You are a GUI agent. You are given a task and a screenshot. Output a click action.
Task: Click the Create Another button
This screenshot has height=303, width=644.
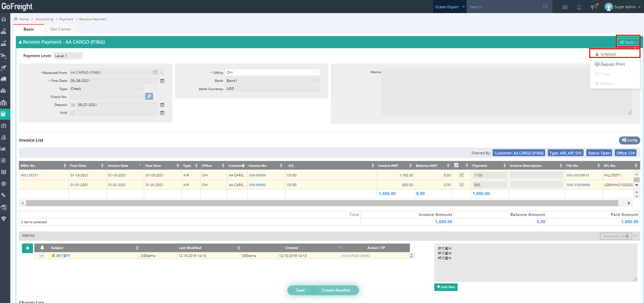336,290
